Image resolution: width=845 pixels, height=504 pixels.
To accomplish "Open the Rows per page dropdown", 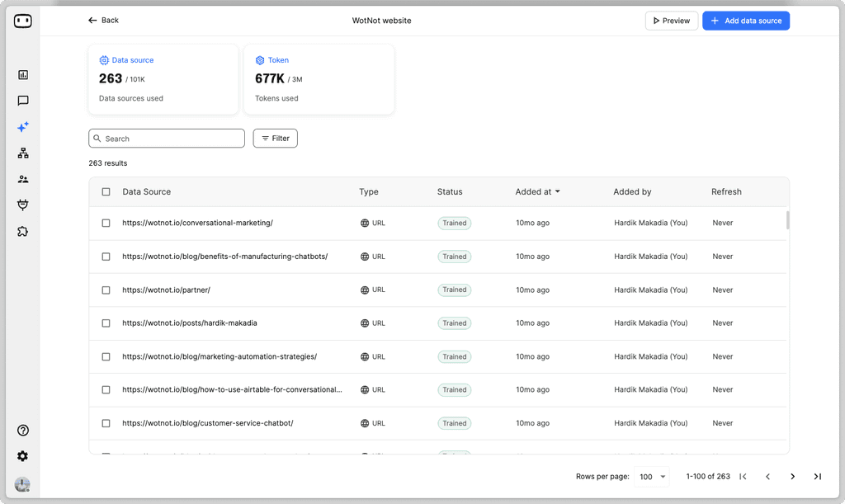I will click(x=651, y=476).
